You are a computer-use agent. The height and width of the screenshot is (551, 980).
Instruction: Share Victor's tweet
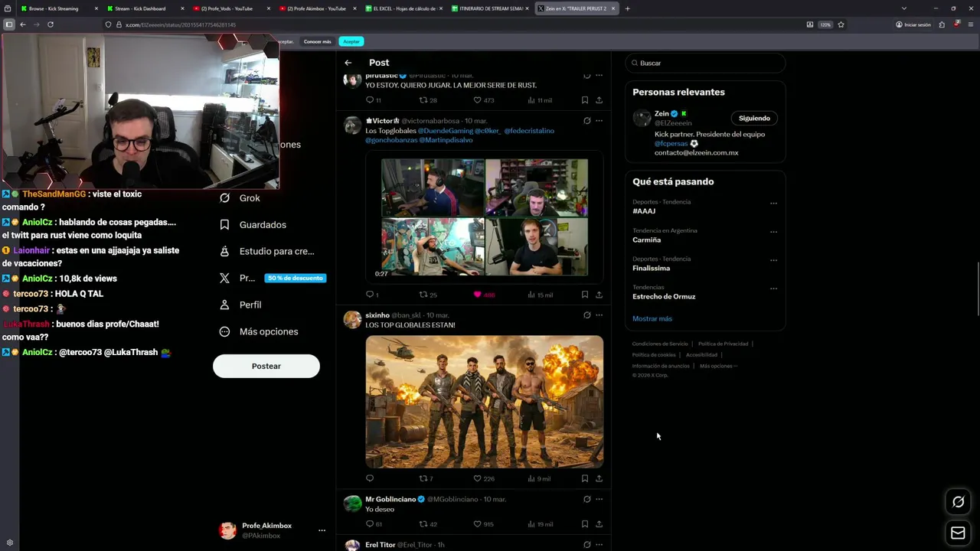(x=599, y=295)
